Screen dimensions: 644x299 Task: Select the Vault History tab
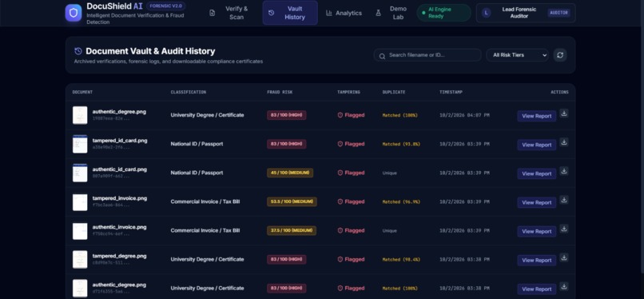click(290, 13)
